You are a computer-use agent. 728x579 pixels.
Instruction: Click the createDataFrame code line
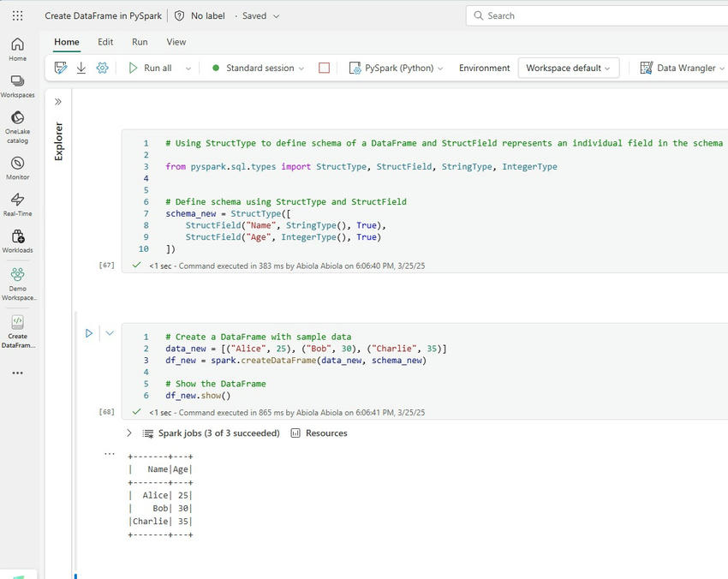pyautogui.click(x=295, y=361)
